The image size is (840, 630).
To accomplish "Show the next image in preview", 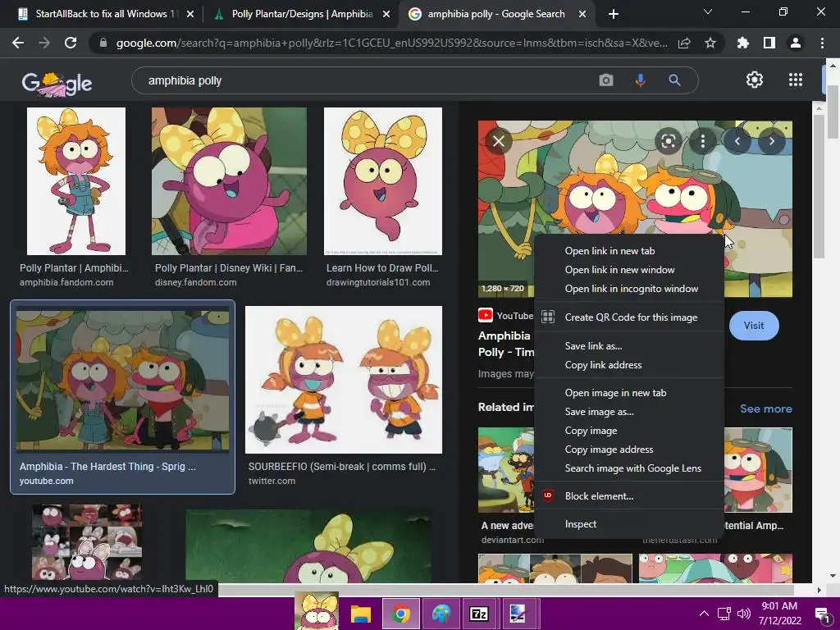I will pos(771,141).
